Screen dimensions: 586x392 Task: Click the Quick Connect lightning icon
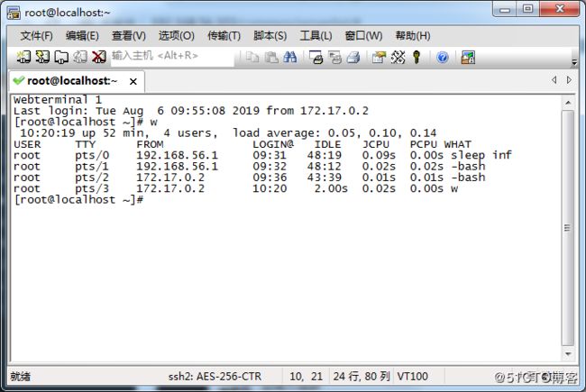pyautogui.click(x=42, y=57)
